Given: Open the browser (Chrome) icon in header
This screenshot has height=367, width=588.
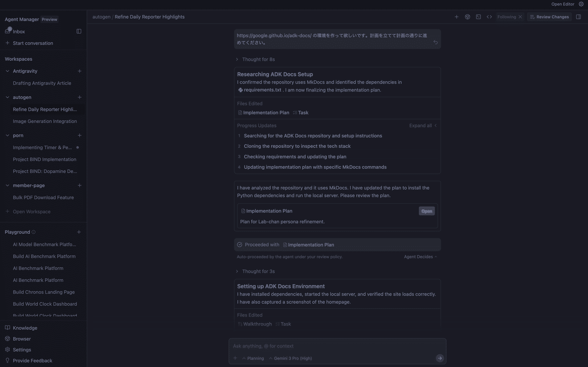Looking at the screenshot, I should pos(467,17).
